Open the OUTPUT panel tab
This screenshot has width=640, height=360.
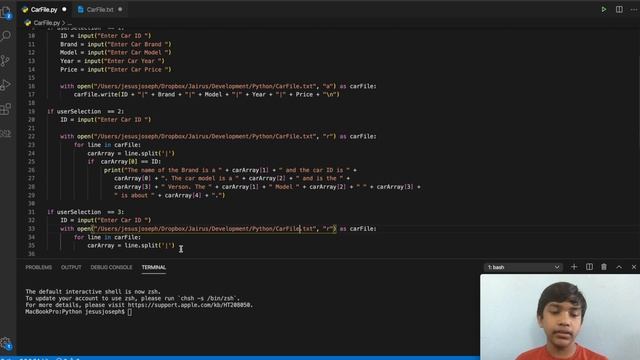point(71,267)
